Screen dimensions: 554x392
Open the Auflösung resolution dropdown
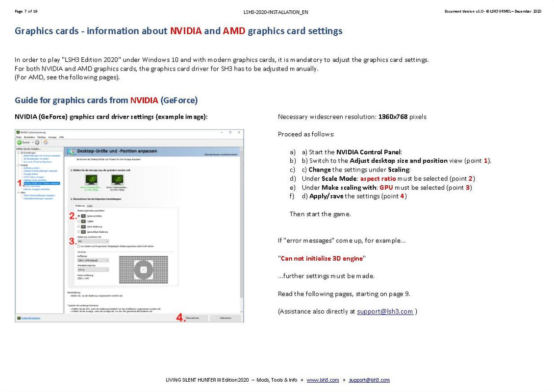point(93,260)
